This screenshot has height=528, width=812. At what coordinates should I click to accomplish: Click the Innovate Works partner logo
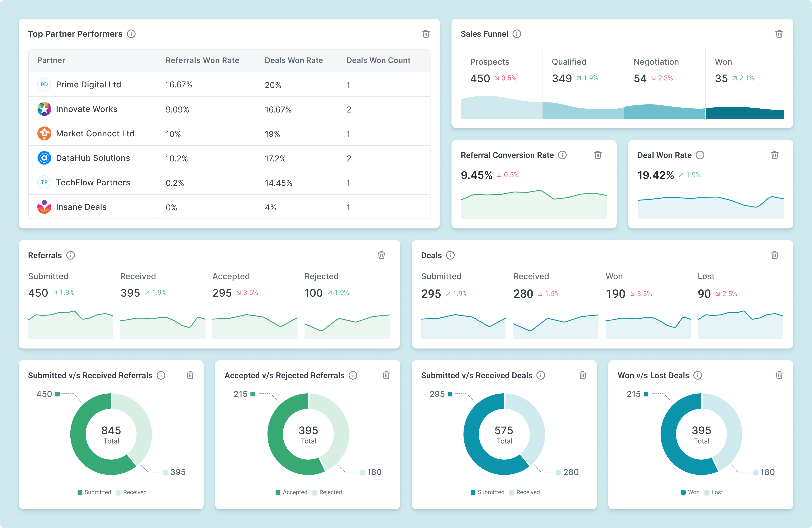(x=44, y=109)
